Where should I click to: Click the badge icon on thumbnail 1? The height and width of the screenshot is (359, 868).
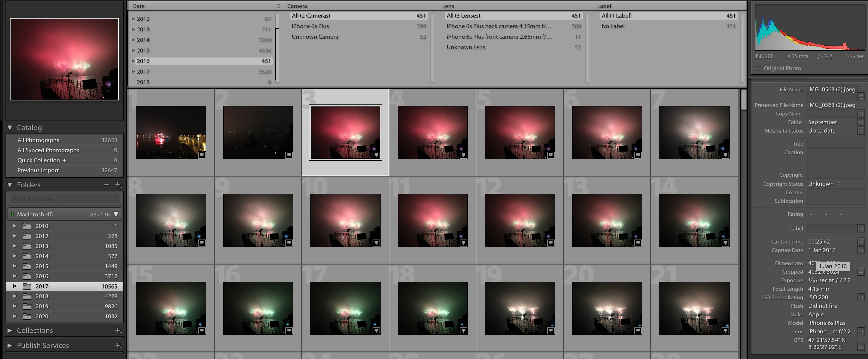click(202, 155)
